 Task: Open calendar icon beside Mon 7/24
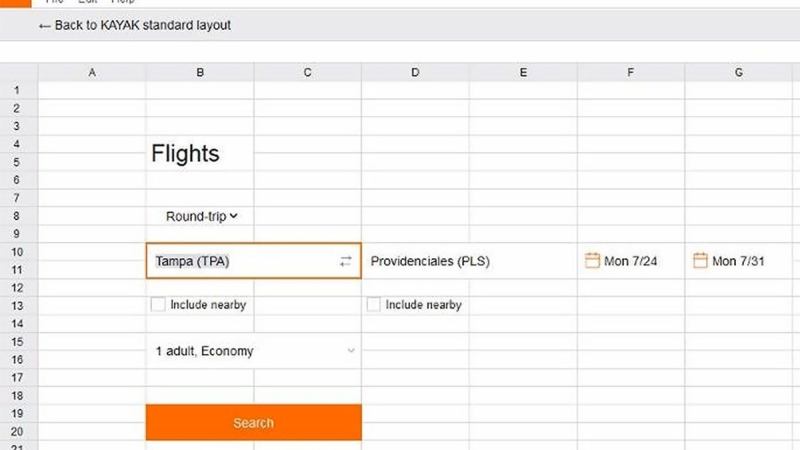tap(592, 261)
